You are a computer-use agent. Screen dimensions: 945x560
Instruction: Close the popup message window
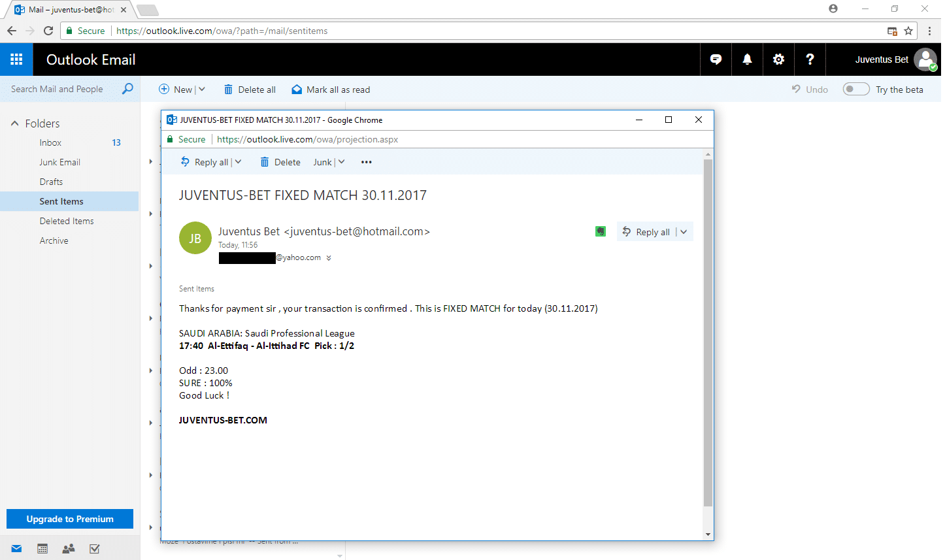tap(699, 120)
